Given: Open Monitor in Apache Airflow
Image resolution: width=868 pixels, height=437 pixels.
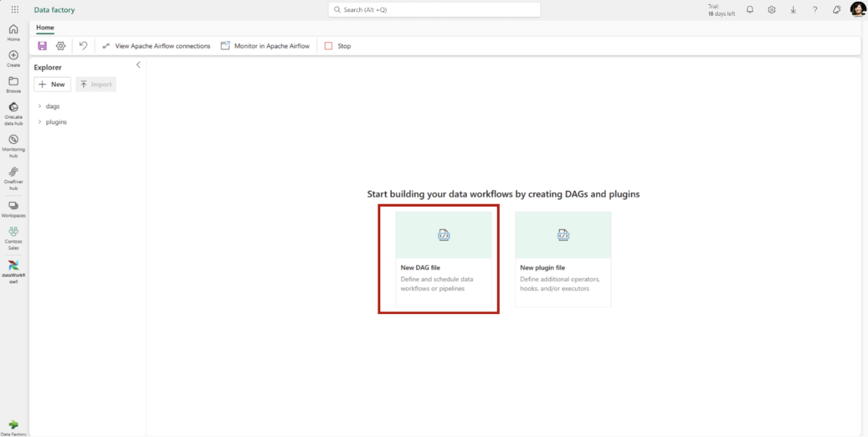Looking at the screenshot, I should [x=265, y=46].
